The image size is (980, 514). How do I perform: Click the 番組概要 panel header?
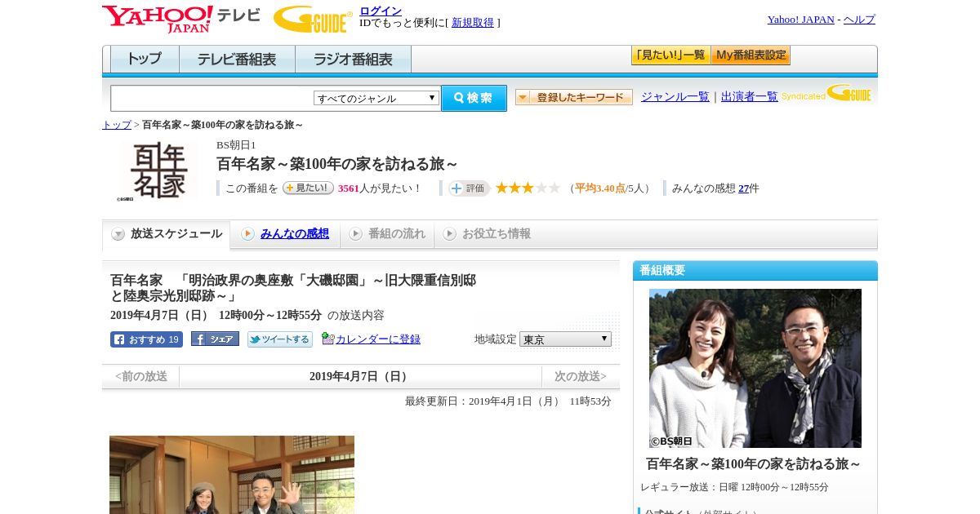[755, 271]
